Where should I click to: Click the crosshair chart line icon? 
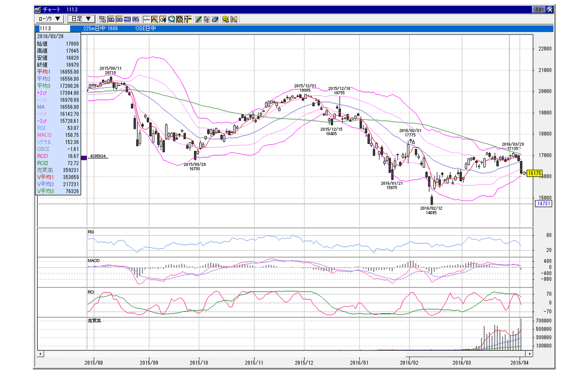(x=155, y=19)
